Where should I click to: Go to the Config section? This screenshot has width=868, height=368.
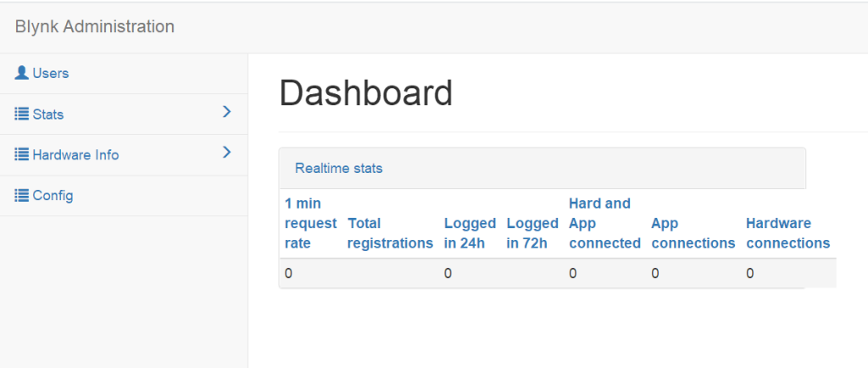pos(53,195)
